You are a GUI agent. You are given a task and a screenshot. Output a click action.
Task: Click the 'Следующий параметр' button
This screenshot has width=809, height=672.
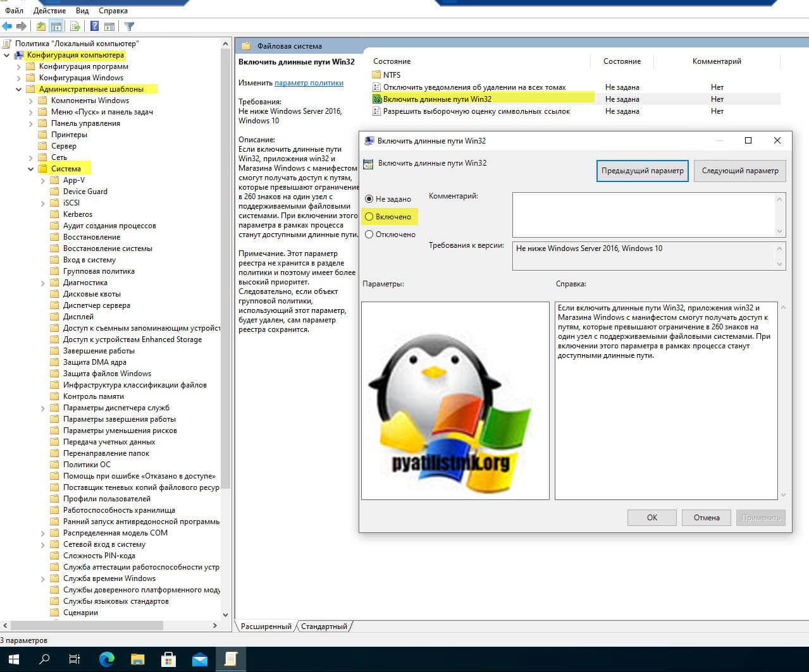point(740,171)
